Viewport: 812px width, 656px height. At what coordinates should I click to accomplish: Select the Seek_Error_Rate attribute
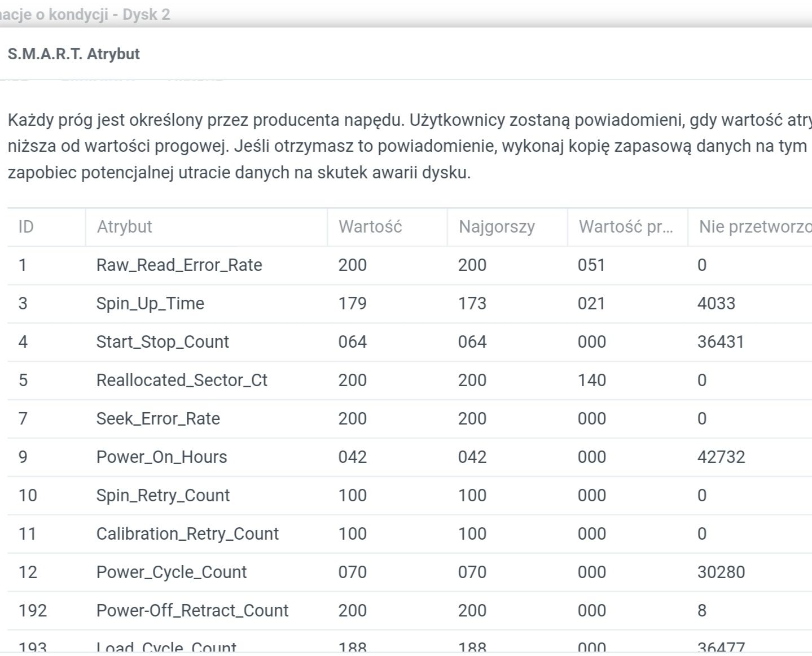pos(158,419)
